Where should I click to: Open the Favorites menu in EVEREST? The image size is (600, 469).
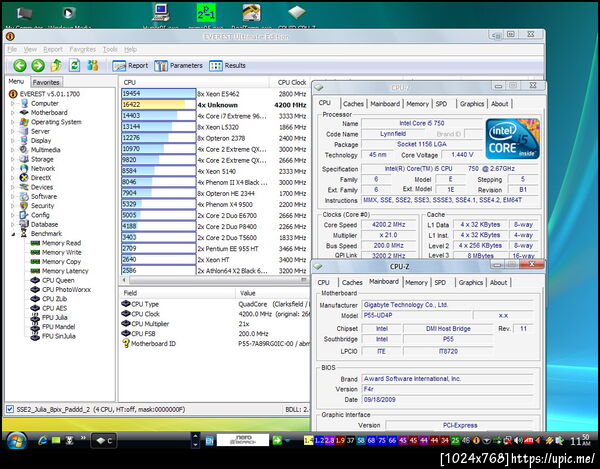[83, 49]
